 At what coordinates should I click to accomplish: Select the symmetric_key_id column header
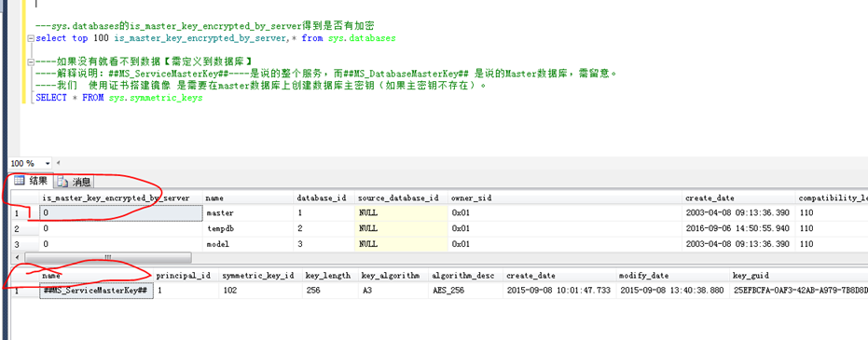tap(261, 276)
